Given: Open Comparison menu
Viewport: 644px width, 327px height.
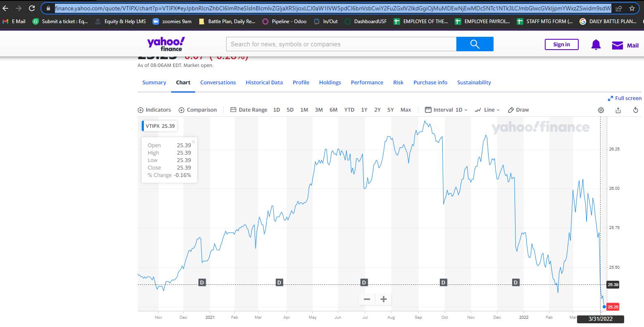Looking at the screenshot, I should [x=198, y=110].
